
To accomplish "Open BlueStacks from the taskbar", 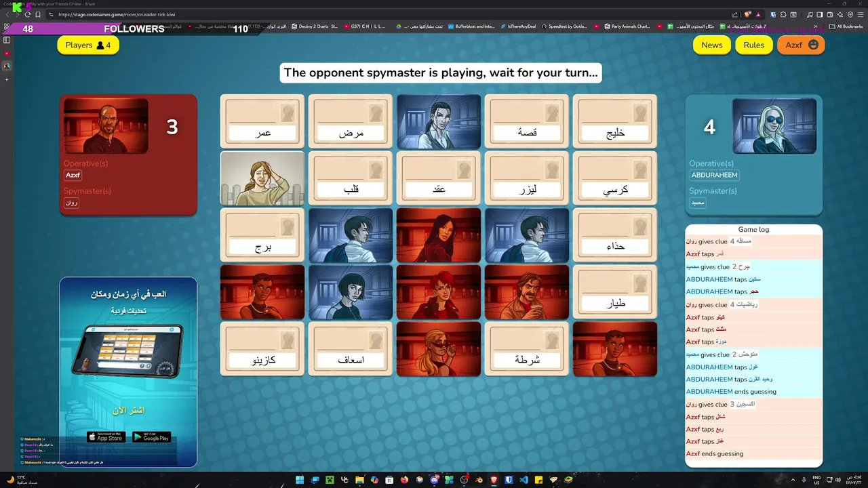I will (568, 480).
